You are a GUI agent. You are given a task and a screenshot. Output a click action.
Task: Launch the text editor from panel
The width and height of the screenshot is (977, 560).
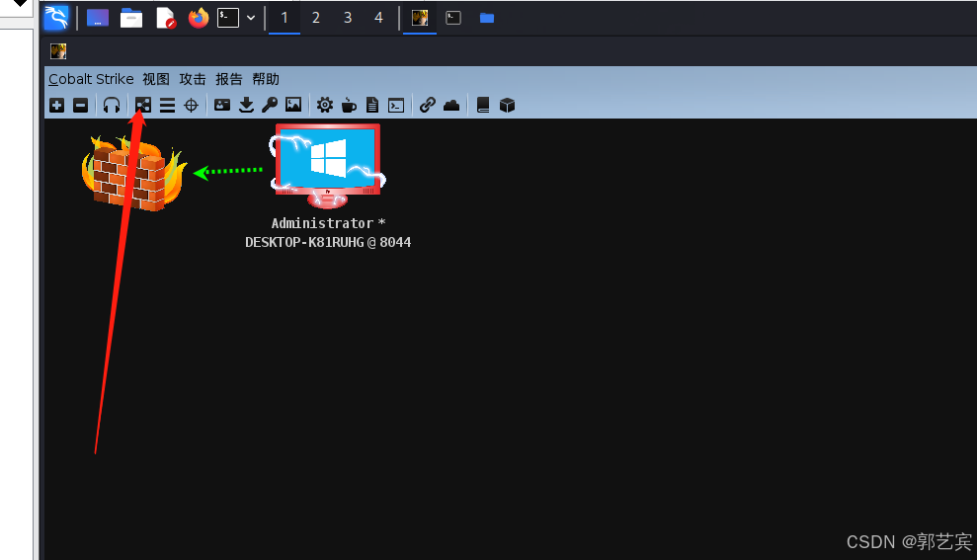(x=165, y=18)
